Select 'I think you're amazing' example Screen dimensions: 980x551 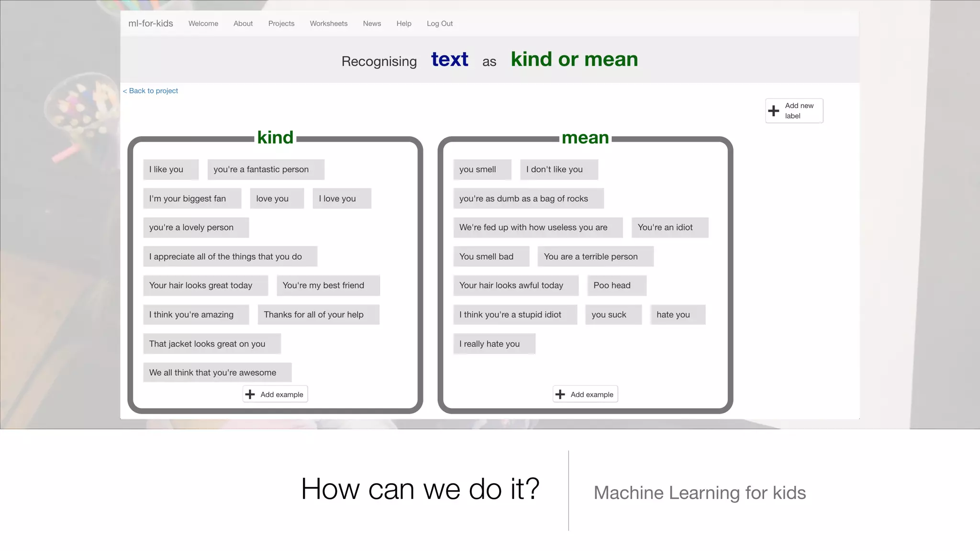(196, 315)
